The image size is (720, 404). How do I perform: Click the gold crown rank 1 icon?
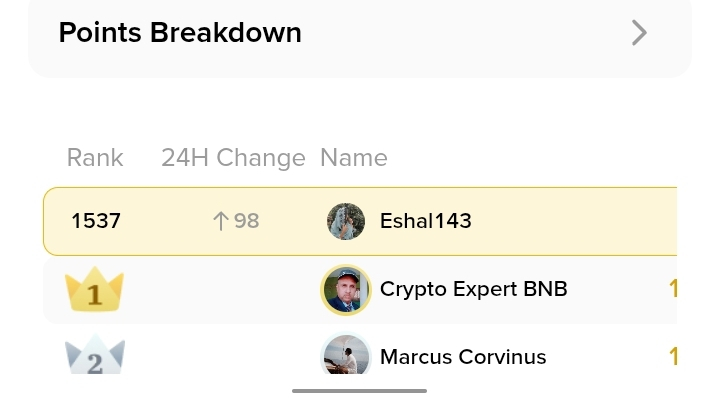coord(94,291)
